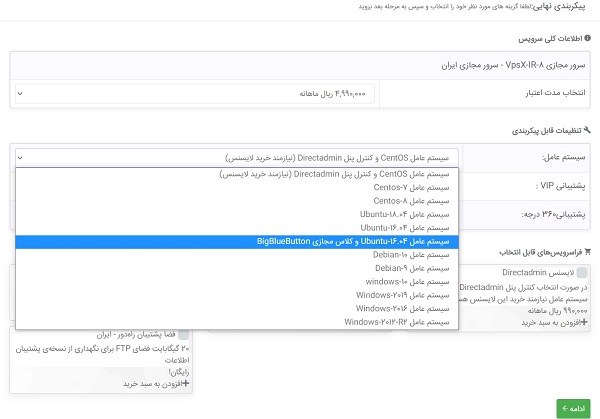Viewport: 600px width, 419px height.
Task: Pick plain Ubuntu-16.04 from the OS list
Action: tap(237, 228)
